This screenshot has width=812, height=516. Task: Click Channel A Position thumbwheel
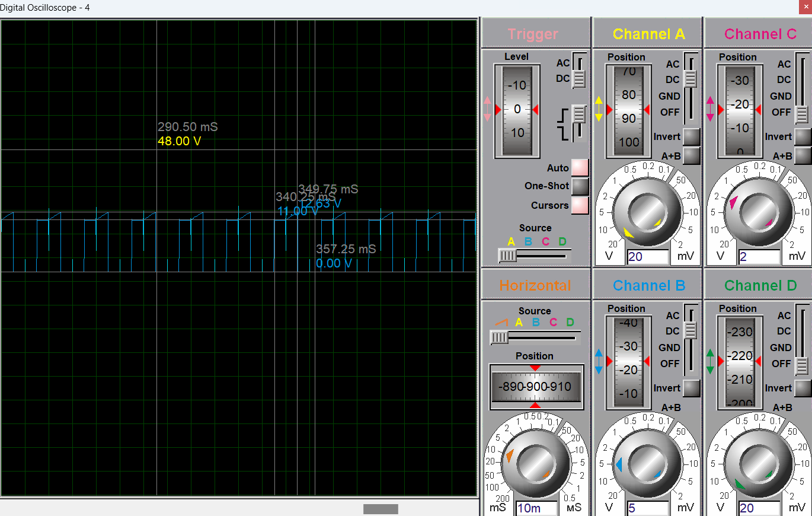[x=628, y=110]
